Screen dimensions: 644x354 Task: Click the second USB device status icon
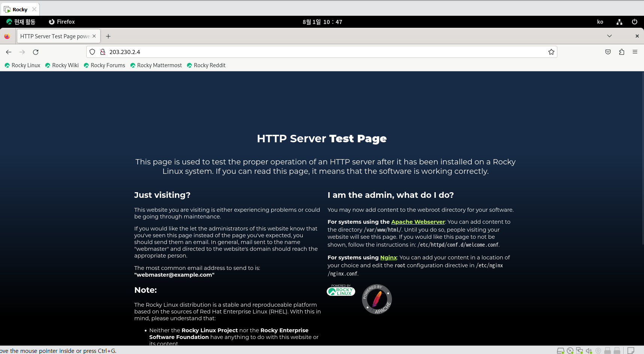tap(617, 351)
